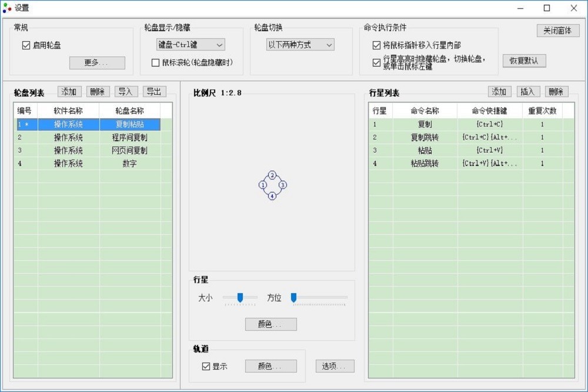Click 插入 button in planet list
Image resolution: width=588 pixels, height=392 pixels.
coord(528,92)
